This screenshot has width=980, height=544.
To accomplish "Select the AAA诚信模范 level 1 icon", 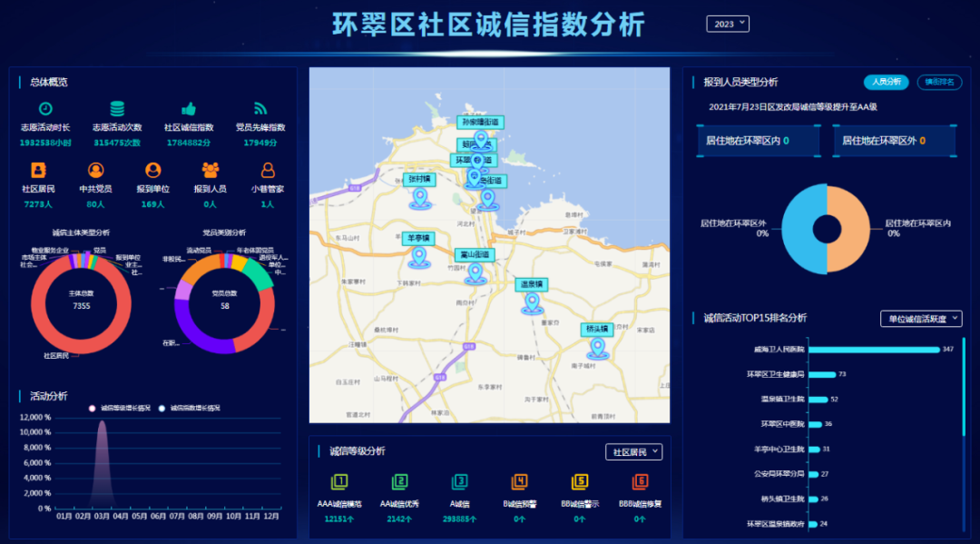I will point(339,481).
